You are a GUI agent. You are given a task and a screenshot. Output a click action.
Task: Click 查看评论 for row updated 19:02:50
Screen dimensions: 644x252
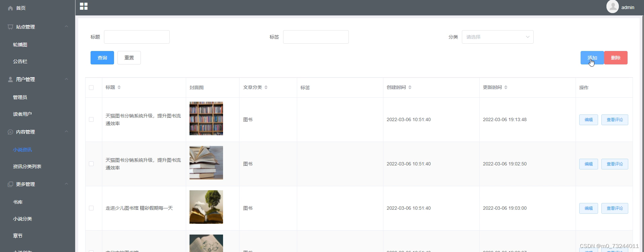pos(615,164)
